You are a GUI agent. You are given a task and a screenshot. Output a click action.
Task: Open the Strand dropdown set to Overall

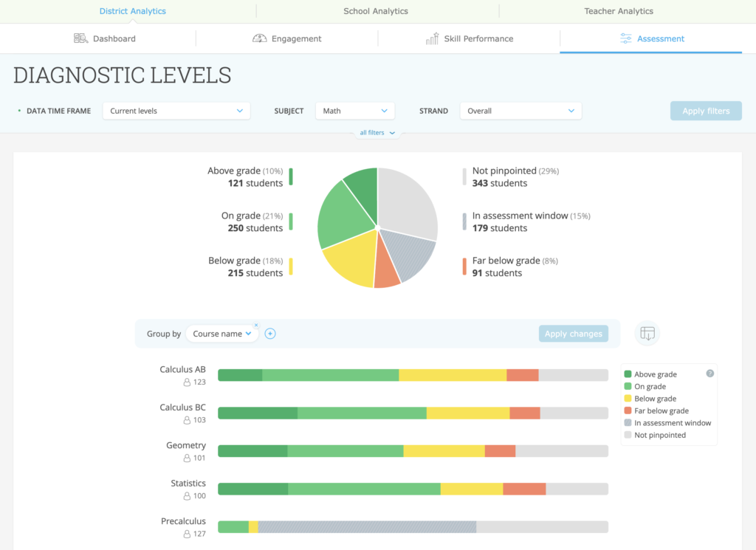(x=520, y=110)
